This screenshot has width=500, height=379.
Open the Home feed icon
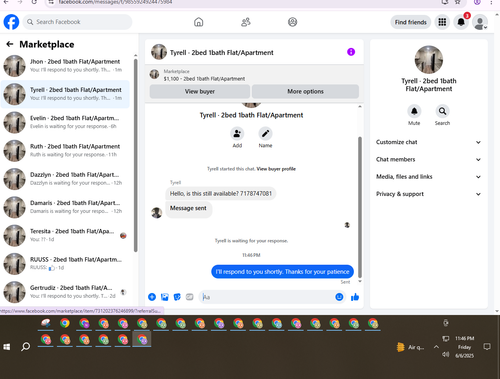click(199, 22)
